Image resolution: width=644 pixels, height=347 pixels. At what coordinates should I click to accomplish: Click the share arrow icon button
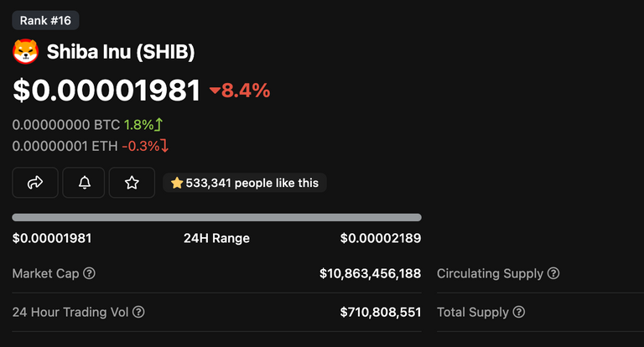click(x=35, y=183)
